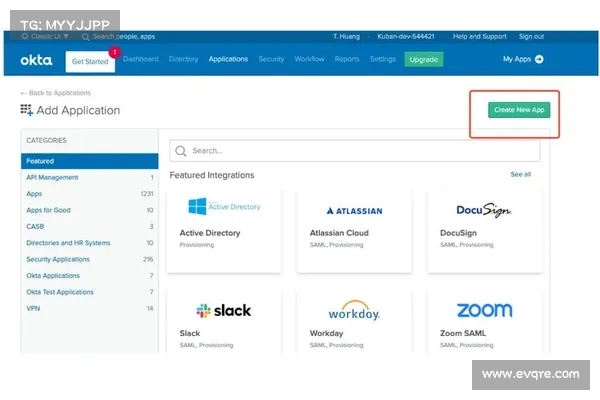
Task: Click the red notification badge on Get Started
Action: click(114, 52)
